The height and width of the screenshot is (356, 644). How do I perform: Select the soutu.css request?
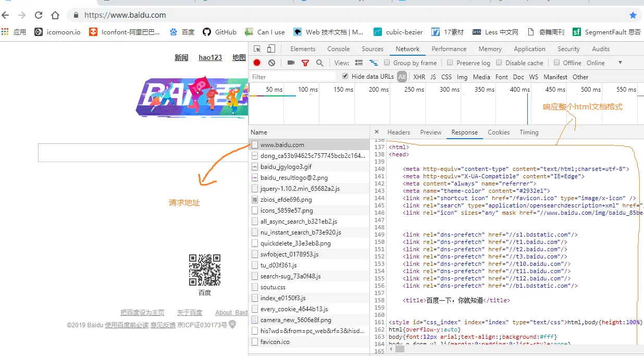(309, 287)
